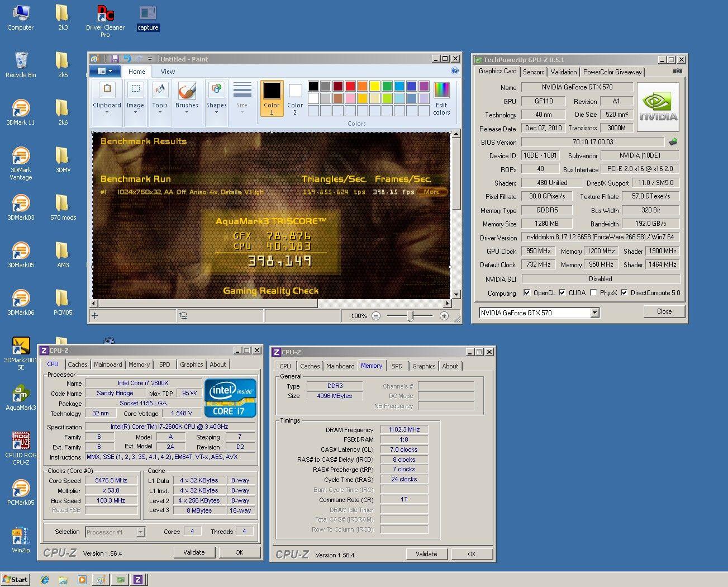Select Color 2 white swatch
The image size is (728, 587).
pyautogui.click(x=295, y=99)
